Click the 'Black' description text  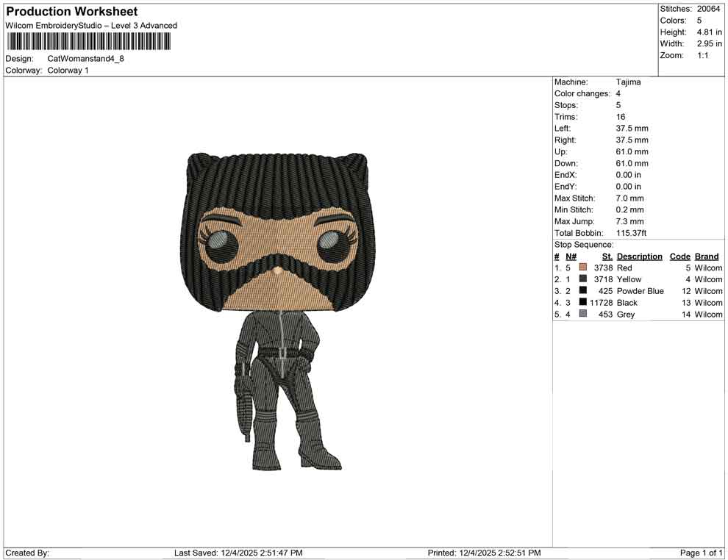pyautogui.click(x=627, y=302)
